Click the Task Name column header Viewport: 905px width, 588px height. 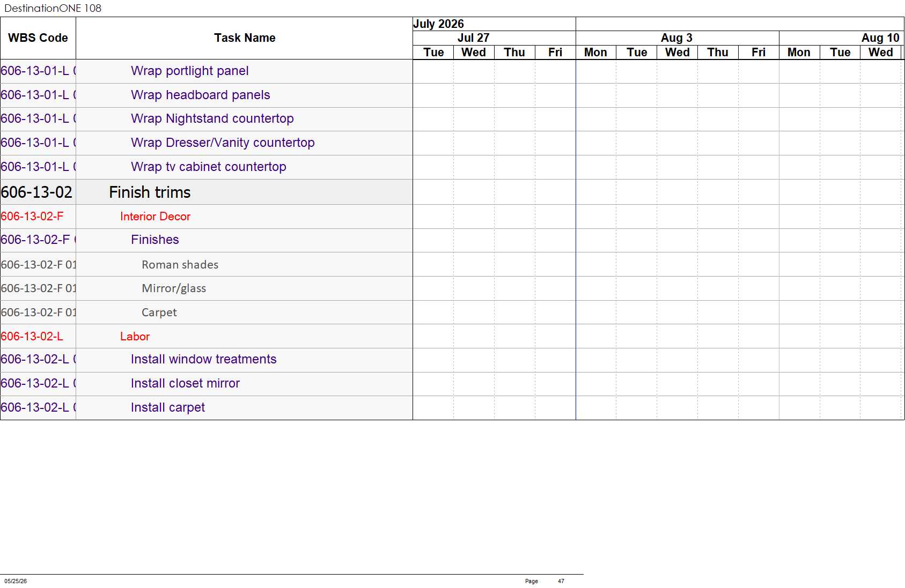click(245, 38)
